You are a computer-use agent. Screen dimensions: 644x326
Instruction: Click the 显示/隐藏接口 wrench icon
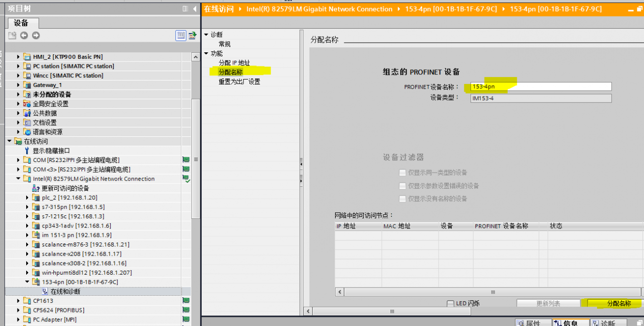[27, 150]
